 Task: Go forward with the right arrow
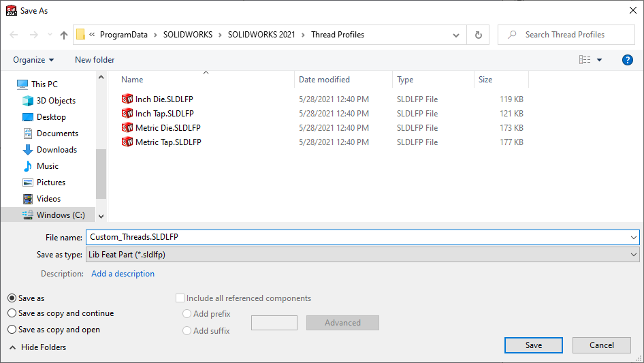[33, 35]
